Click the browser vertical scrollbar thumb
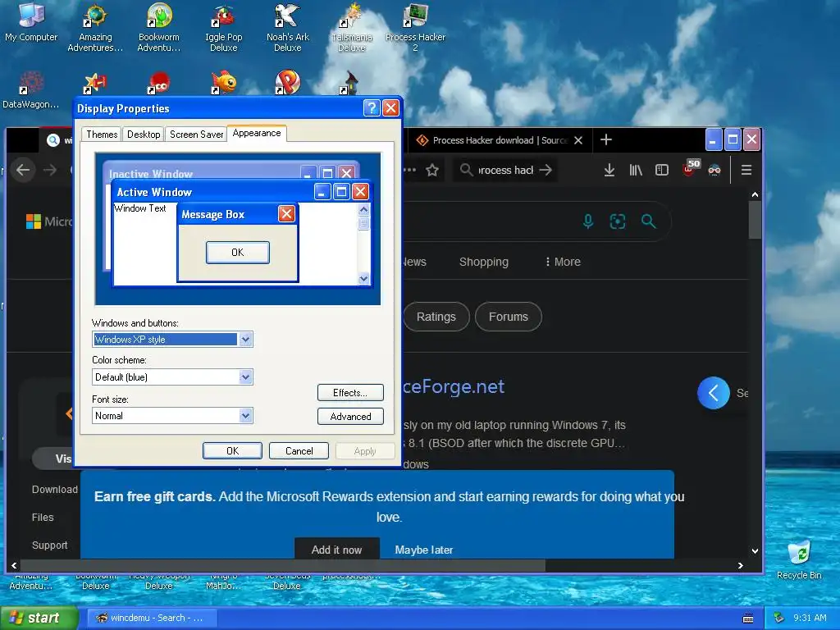Screen dimensions: 840x630 click(755, 220)
